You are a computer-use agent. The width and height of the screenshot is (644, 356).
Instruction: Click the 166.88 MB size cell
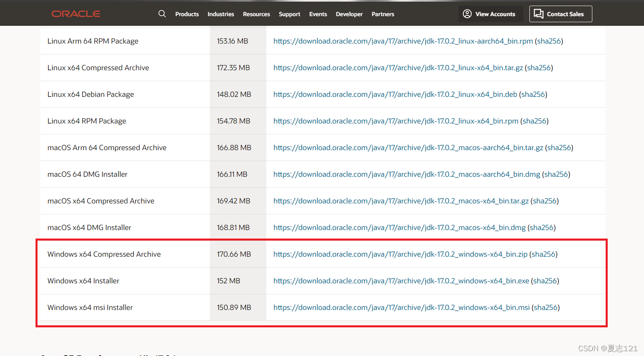coord(238,148)
